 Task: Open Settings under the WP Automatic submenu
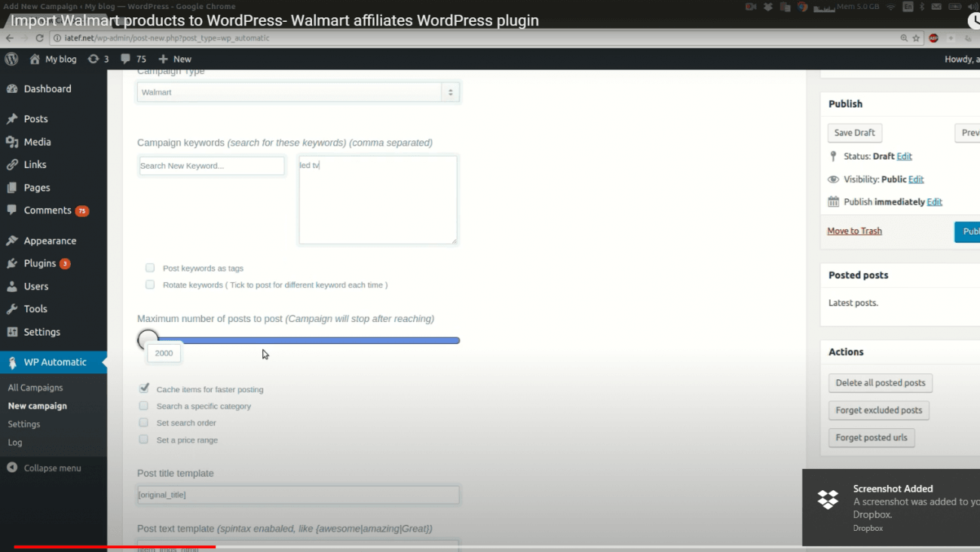tap(24, 424)
